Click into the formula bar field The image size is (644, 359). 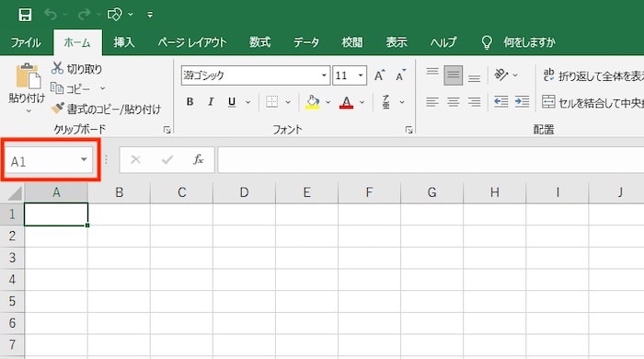[431, 160]
